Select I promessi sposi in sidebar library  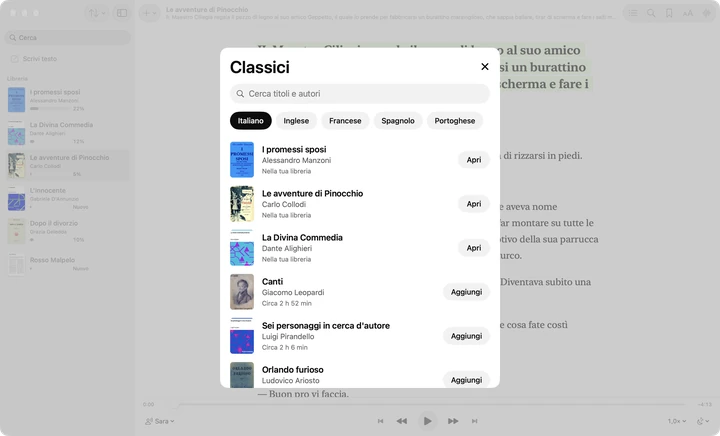[68, 100]
